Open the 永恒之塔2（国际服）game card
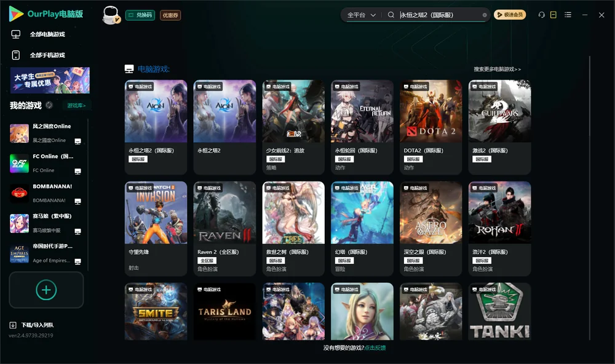Image resolution: width=615 pixels, height=364 pixels. coord(156,127)
